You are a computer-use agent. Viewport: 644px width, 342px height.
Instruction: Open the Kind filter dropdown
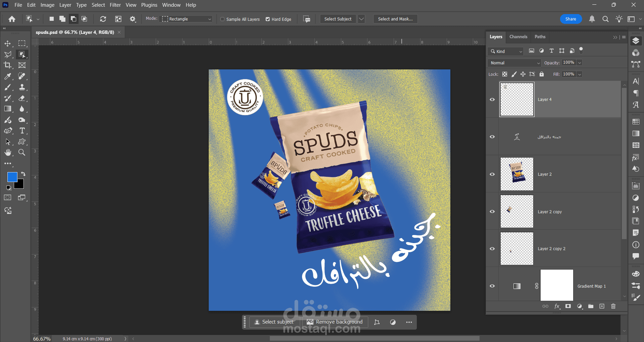click(505, 51)
